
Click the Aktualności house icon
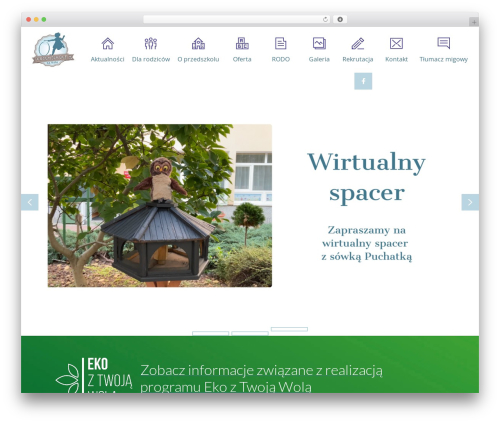click(108, 43)
